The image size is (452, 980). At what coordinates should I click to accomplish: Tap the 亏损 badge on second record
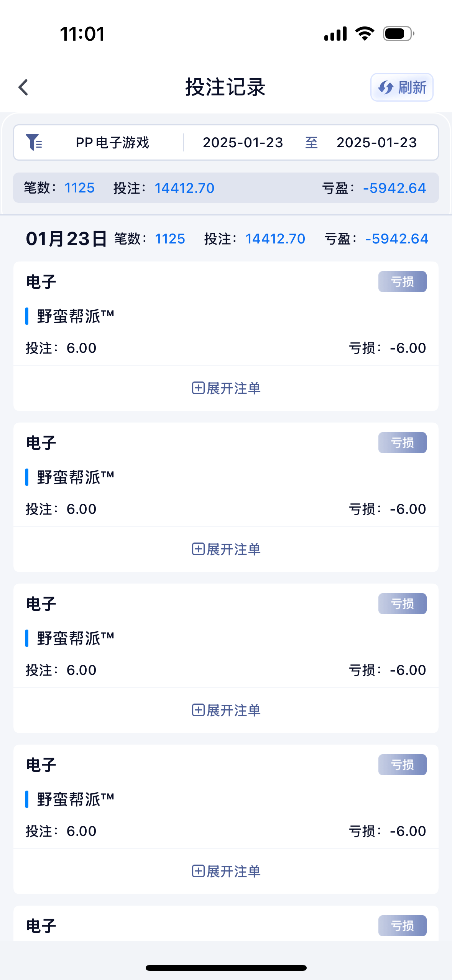point(402,443)
